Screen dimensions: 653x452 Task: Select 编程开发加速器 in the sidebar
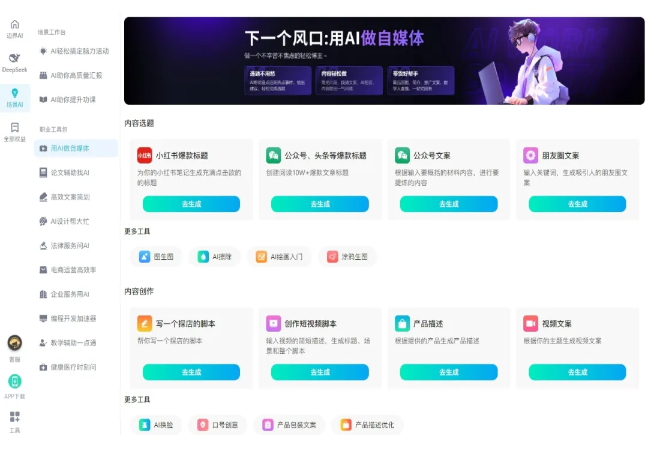(x=76, y=319)
